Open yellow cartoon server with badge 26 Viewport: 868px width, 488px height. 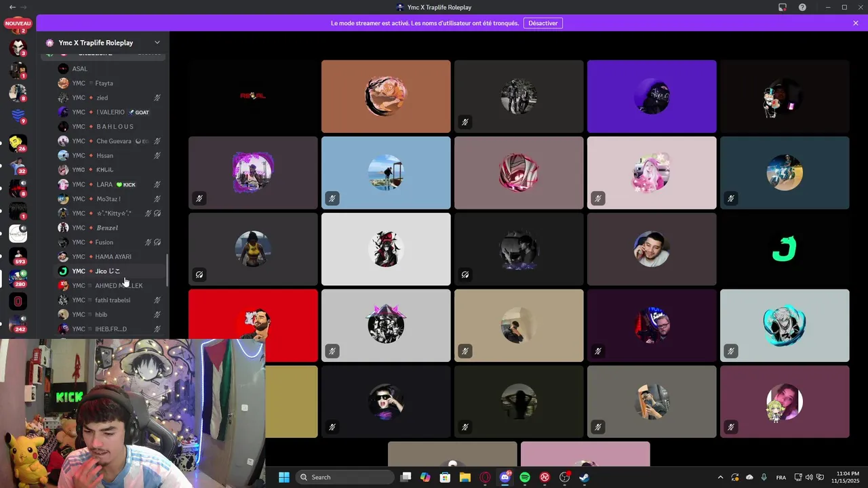click(x=18, y=142)
